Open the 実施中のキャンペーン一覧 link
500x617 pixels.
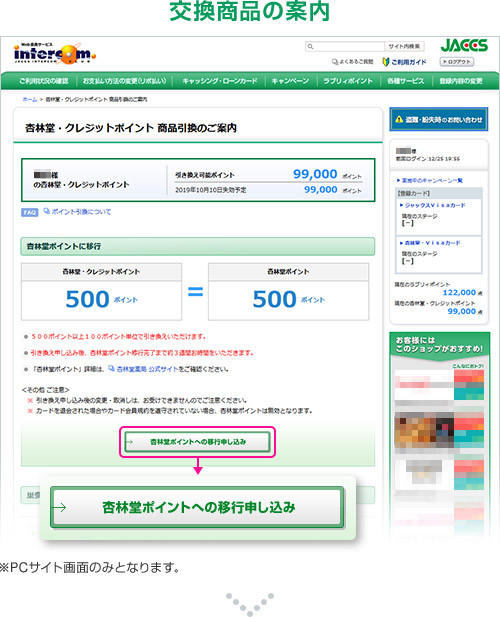coord(432,181)
